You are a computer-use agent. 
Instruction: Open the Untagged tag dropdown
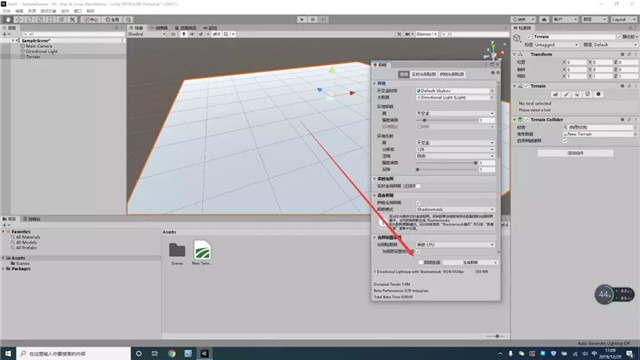click(x=557, y=45)
